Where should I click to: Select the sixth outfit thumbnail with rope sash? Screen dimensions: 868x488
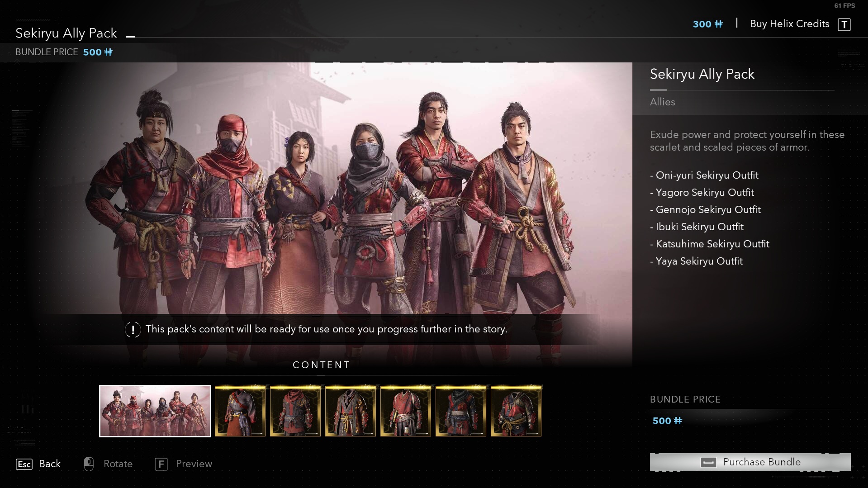click(x=516, y=411)
